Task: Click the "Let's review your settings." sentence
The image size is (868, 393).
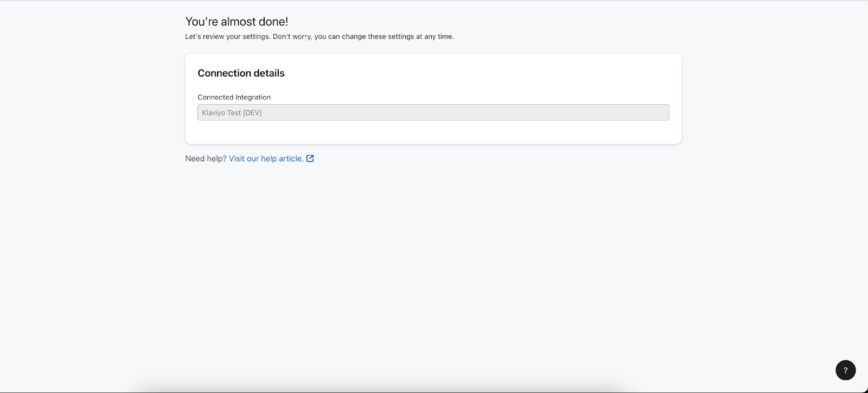Action: click(x=228, y=36)
